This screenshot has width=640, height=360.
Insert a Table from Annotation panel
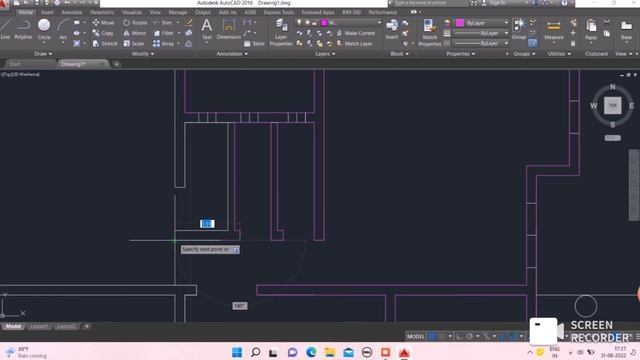254,44
